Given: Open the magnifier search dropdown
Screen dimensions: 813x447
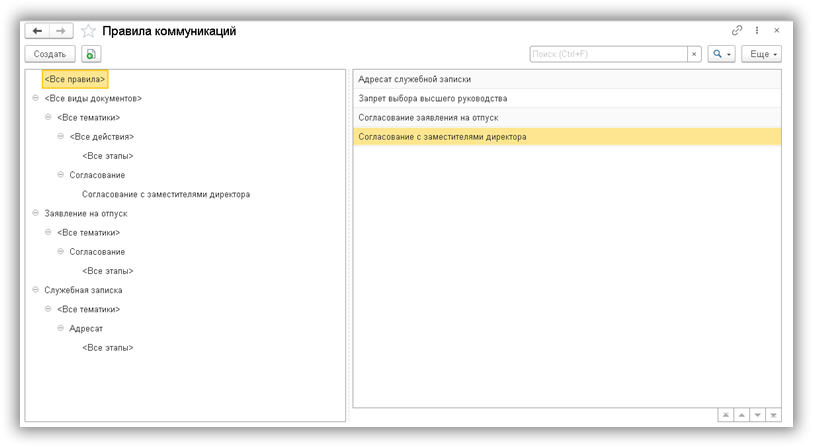Looking at the screenshot, I should 721,54.
